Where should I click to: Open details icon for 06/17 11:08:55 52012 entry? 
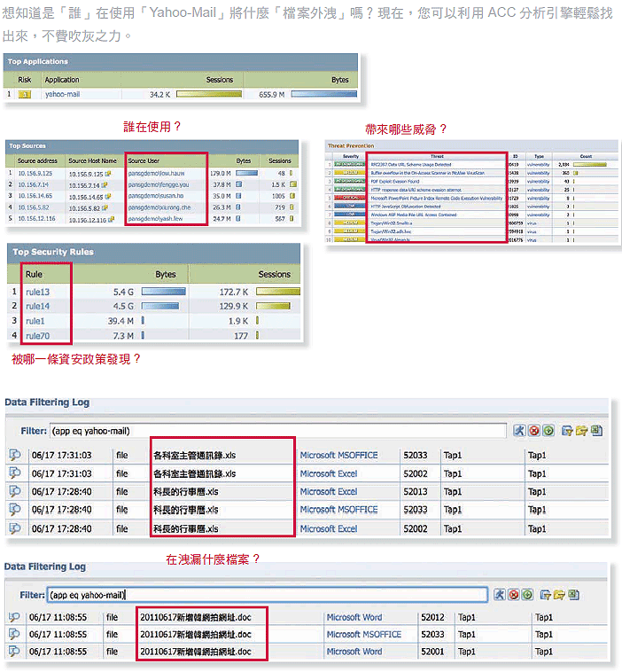(15, 617)
